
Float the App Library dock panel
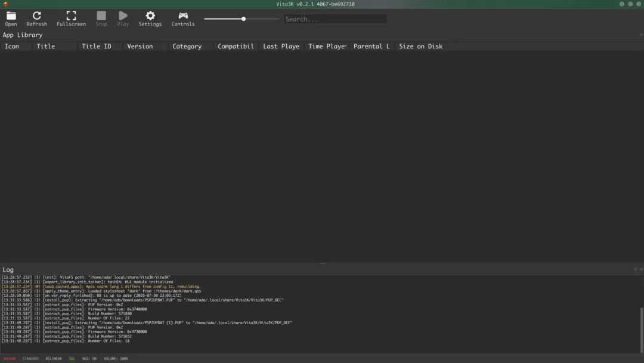[x=641, y=35]
